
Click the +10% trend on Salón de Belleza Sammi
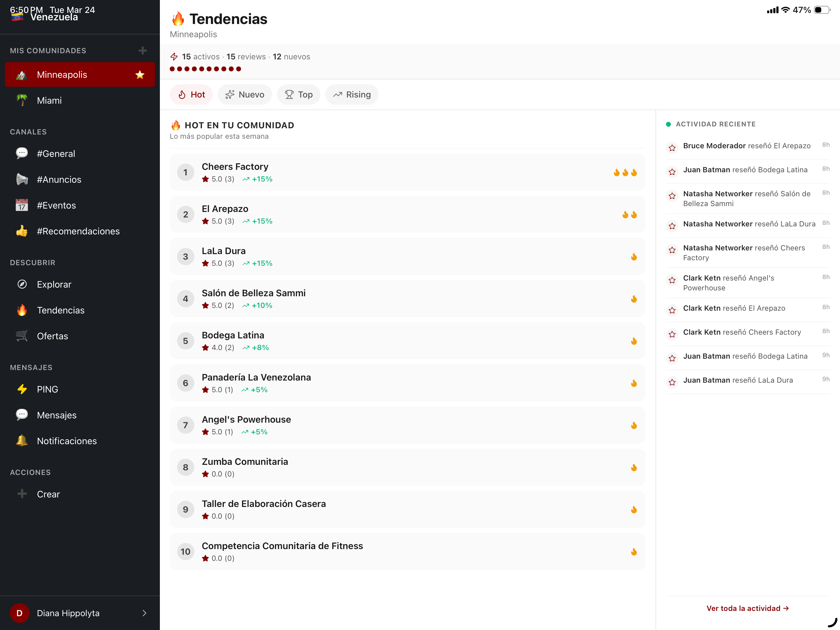click(x=257, y=305)
